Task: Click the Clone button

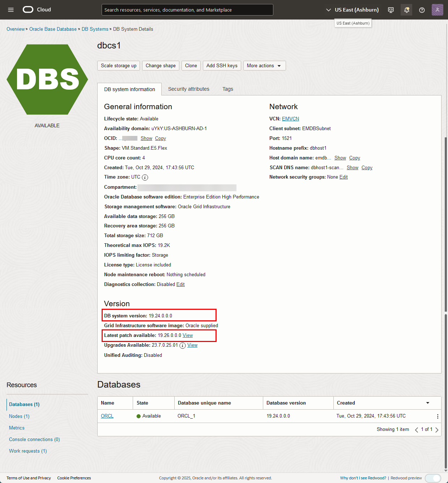Action: pyautogui.click(x=191, y=65)
